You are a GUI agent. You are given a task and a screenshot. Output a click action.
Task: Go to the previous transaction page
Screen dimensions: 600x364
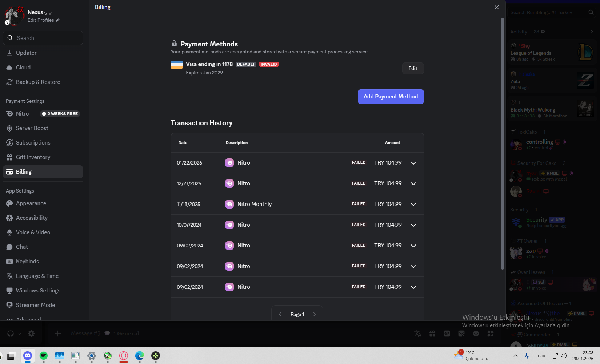280,314
